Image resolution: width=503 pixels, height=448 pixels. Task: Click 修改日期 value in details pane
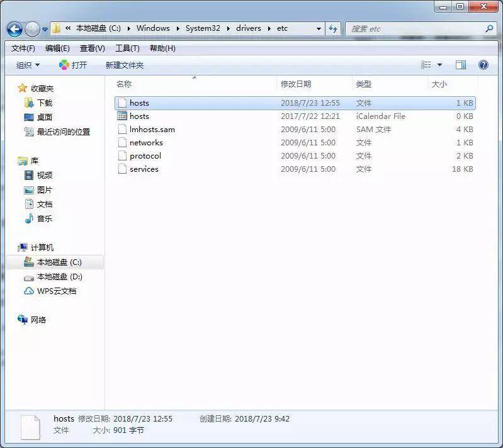tap(143, 418)
